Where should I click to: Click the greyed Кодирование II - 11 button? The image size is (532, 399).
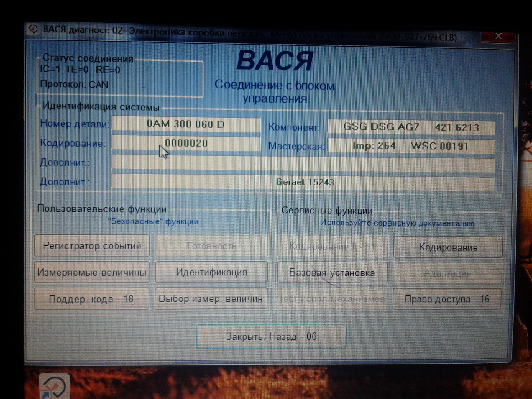pyautogui.click(x=332, y=247)
